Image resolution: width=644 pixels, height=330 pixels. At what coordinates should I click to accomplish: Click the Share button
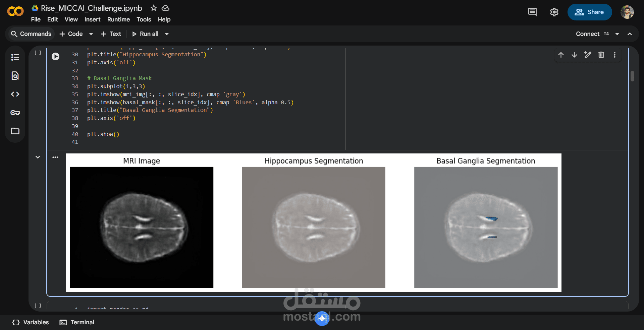tap(590, 12)
